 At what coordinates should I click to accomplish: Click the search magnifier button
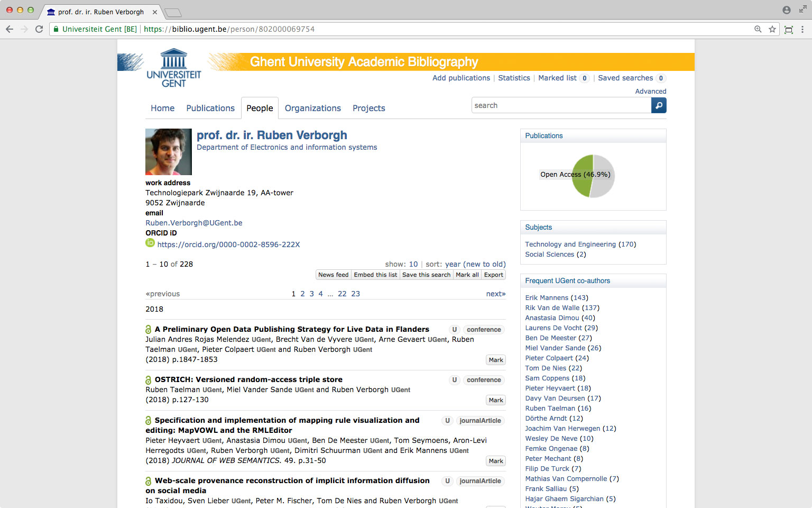pyautogui.click(x=659, y=105)
